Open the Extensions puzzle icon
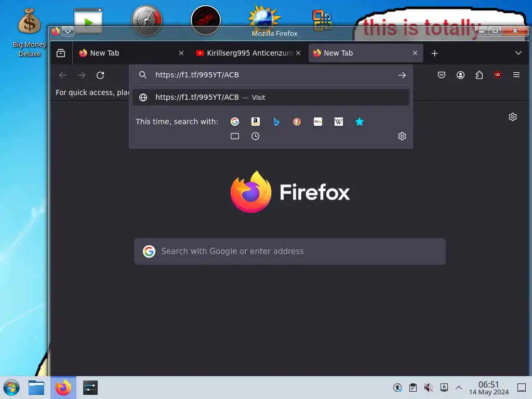The image size is (532, 399). 479,75
